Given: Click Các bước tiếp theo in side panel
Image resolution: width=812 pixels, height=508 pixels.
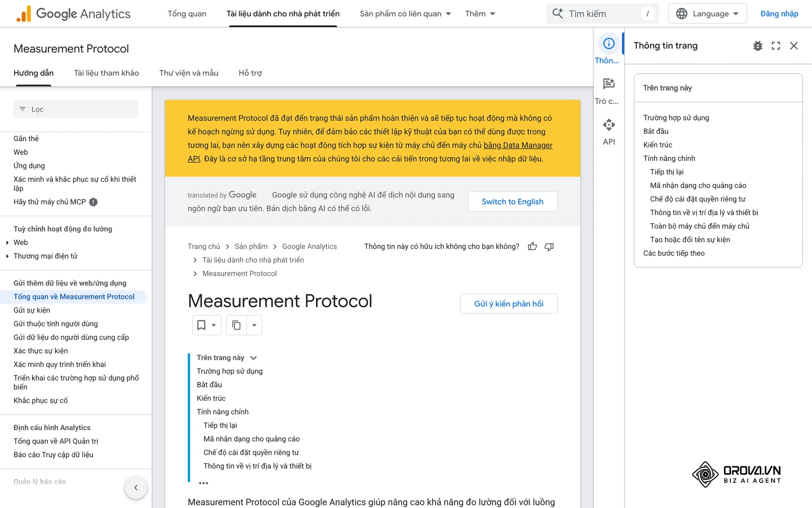Looking at the screenshot, I should [674, 253].
